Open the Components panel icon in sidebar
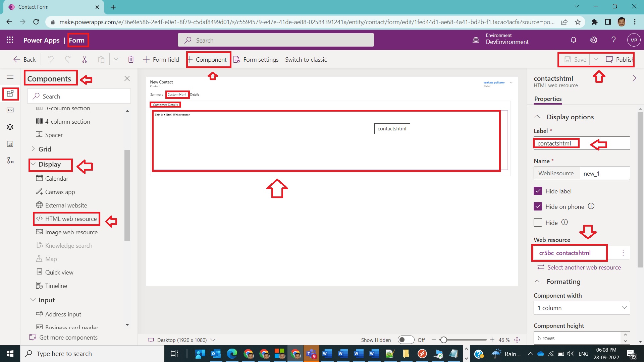This screenshot has width=644, height=362. pos(10,94)
